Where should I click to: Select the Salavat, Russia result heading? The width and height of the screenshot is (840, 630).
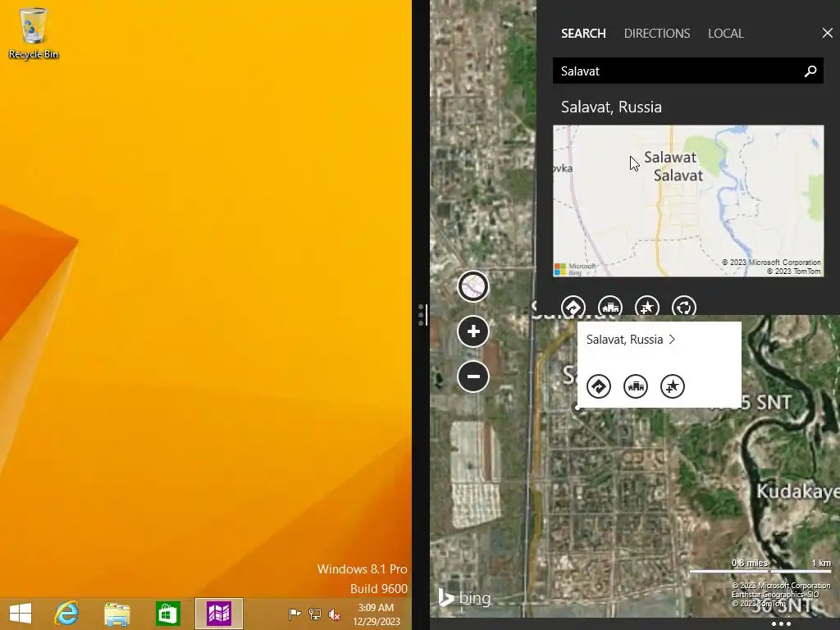[611, 107]
